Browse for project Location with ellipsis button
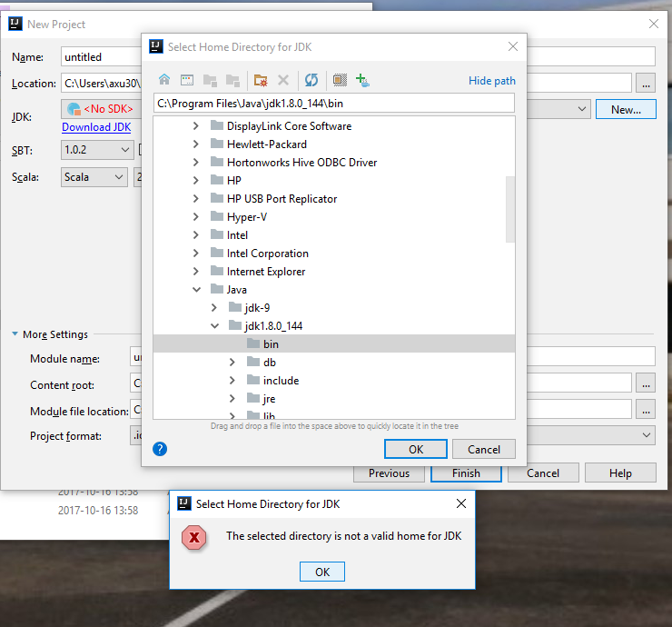The width and height of the screenshot is (672, 627). tap(646, 84)
